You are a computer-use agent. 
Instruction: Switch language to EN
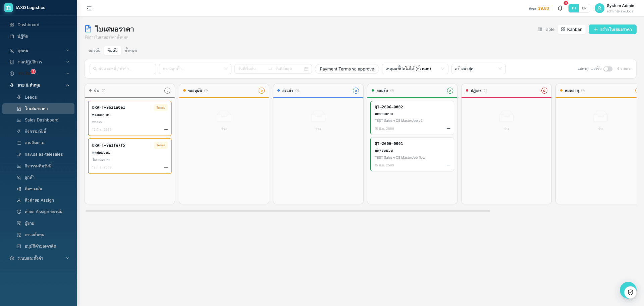584,8
